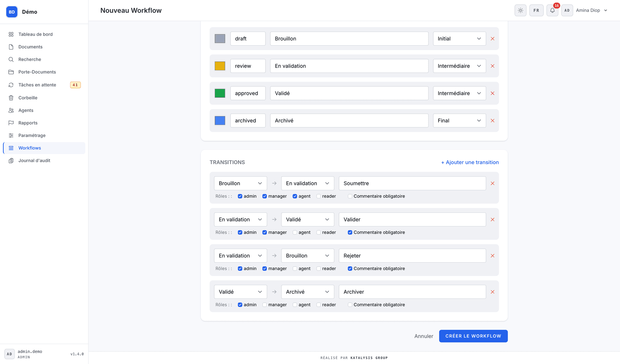620x364 pixels.
Task: Expand Amina Diop user menu
Action: (x=592, y=10)
